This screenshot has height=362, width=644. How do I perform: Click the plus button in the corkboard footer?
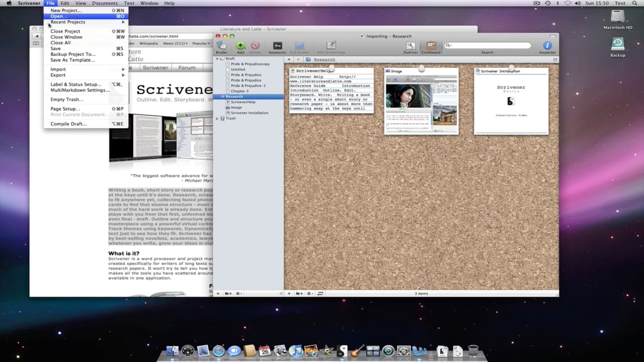pos(289,293)
